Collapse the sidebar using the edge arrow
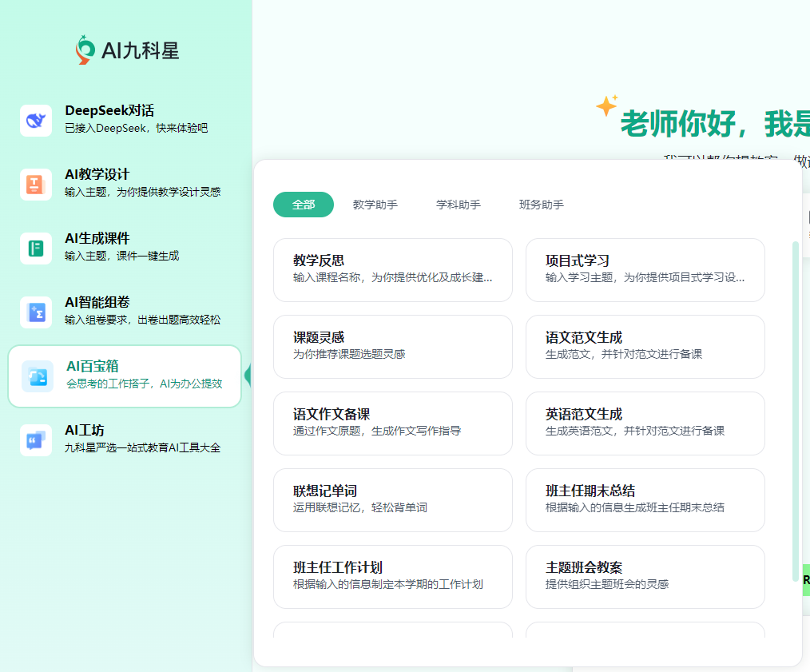This screenshot has height=672, width=810. (248, 375)
